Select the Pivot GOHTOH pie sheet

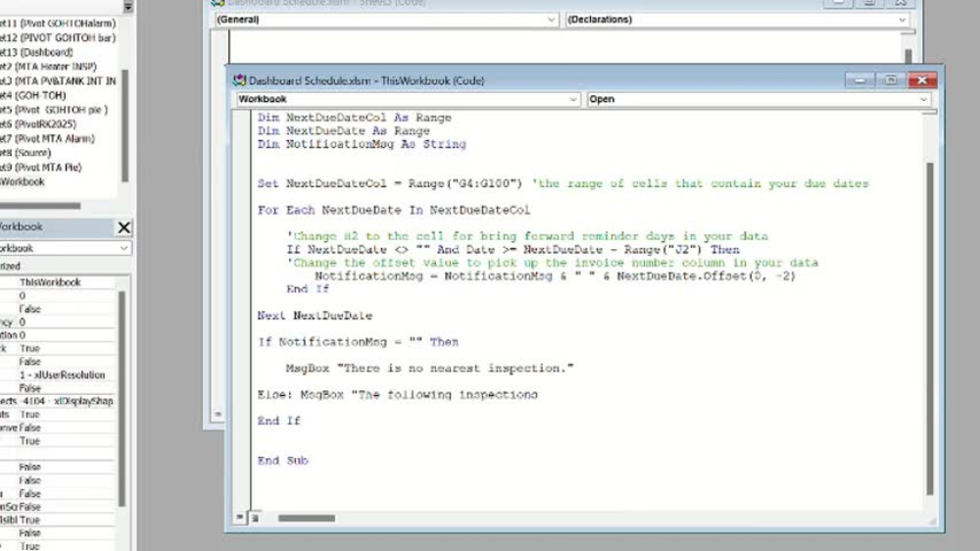54,110
